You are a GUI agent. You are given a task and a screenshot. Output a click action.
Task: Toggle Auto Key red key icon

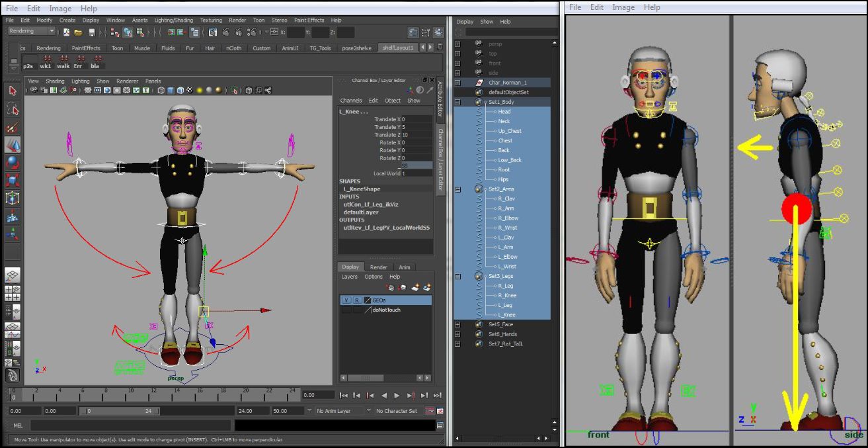[x=429, y=411]
